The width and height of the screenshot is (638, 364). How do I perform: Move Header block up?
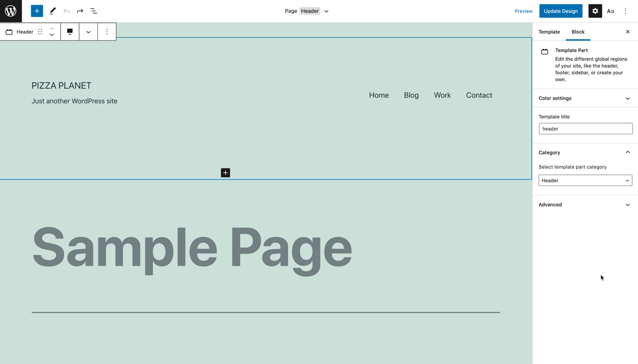52,29
